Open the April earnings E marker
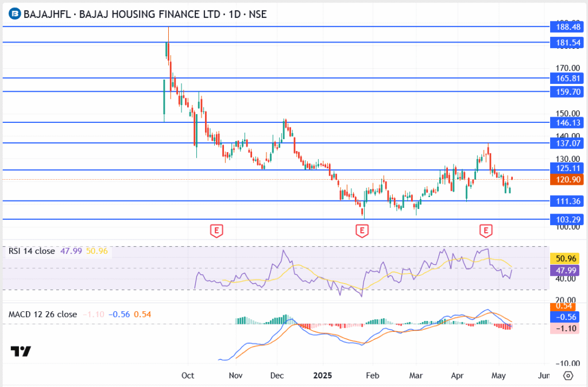The height and width of the screenshot is (387, 588). 486,231
